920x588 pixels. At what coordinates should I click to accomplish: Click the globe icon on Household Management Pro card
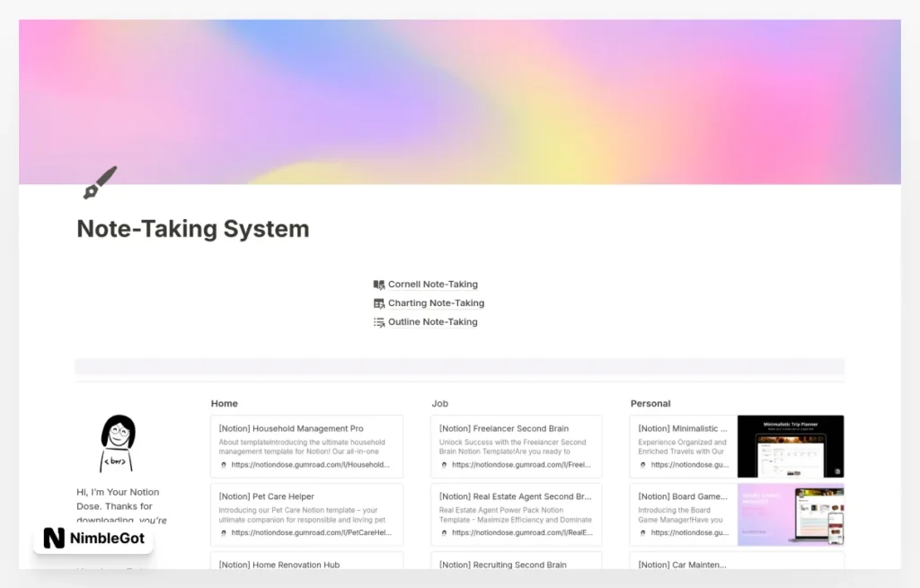point(224,464)
